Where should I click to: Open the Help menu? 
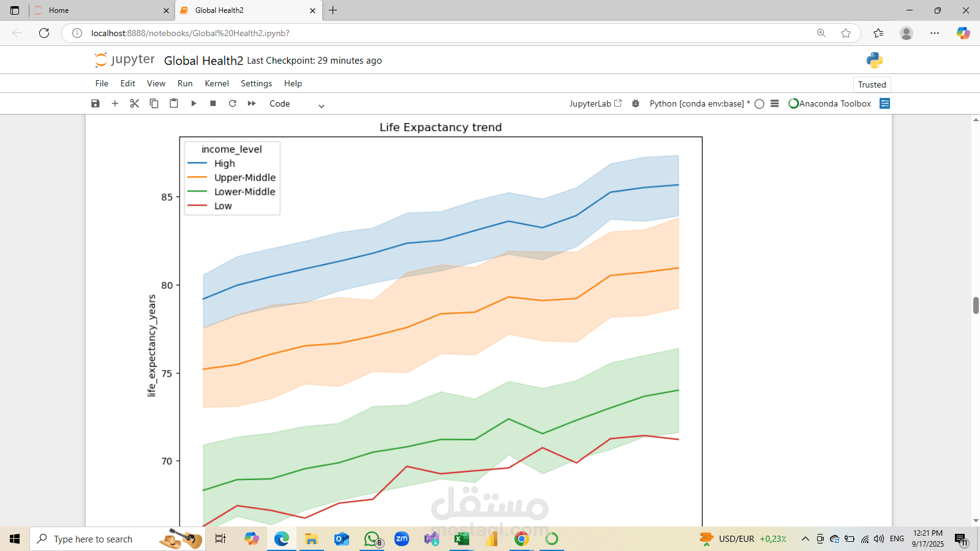(x=293, y=83)
